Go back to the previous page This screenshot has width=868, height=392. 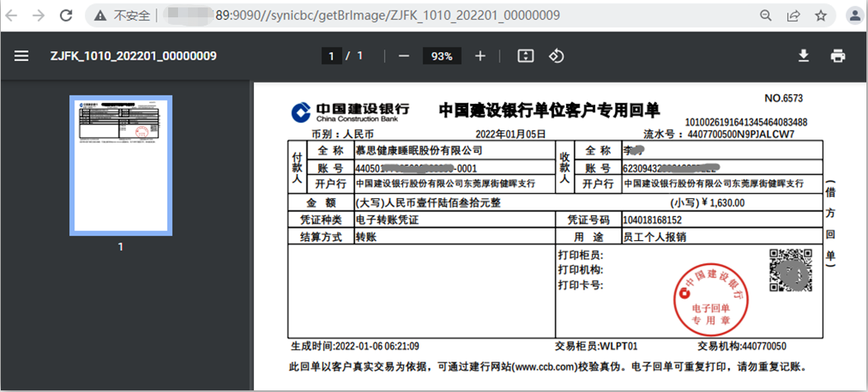click(x=11, y=16)
